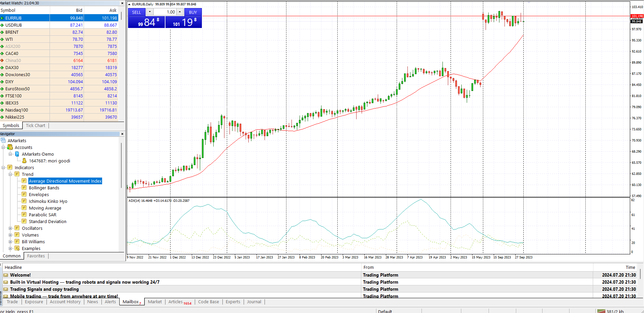The width and height of the screenshot is (644, 313).
Task: Toggle the one-click trading panel arrow beside EURRUB,Daily
Action: click(x=129, y=4)
